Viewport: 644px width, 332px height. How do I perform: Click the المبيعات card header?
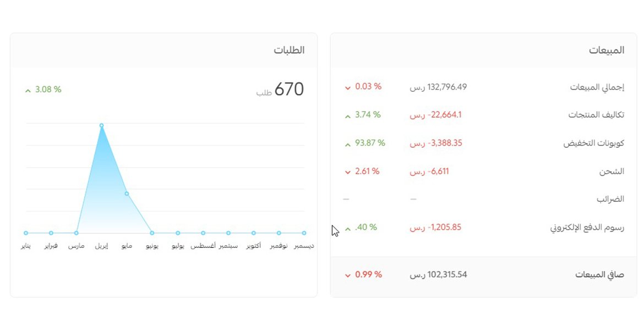click(607, 50)
